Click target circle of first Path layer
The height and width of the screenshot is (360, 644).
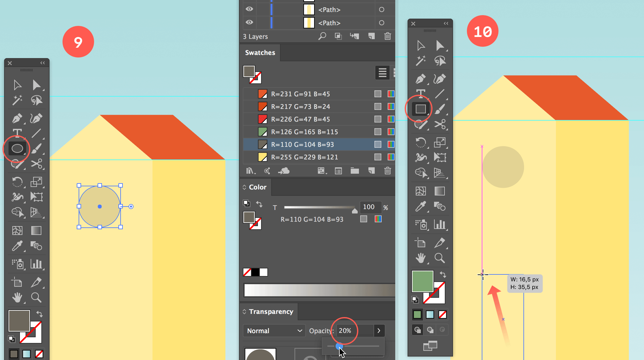point(381,10)
